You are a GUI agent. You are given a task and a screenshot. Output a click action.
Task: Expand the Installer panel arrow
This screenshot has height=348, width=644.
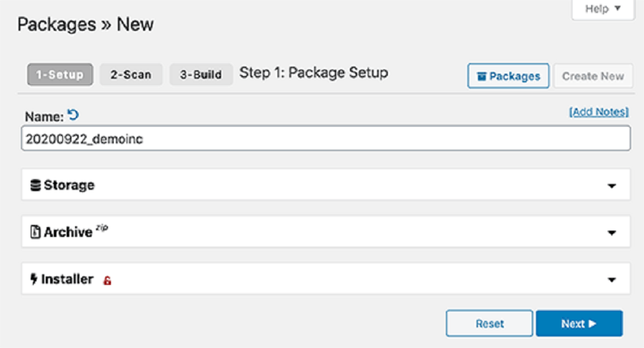(612, 280)
